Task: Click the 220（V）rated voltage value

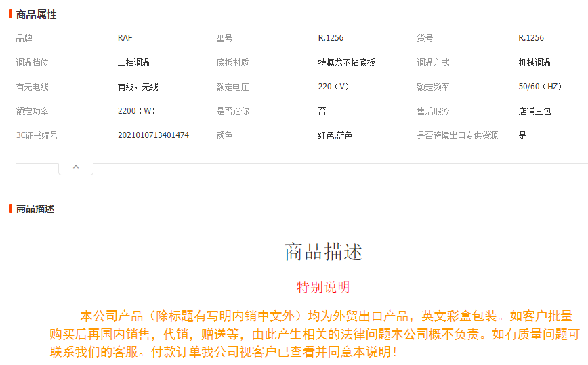Action: pos(335,87)
